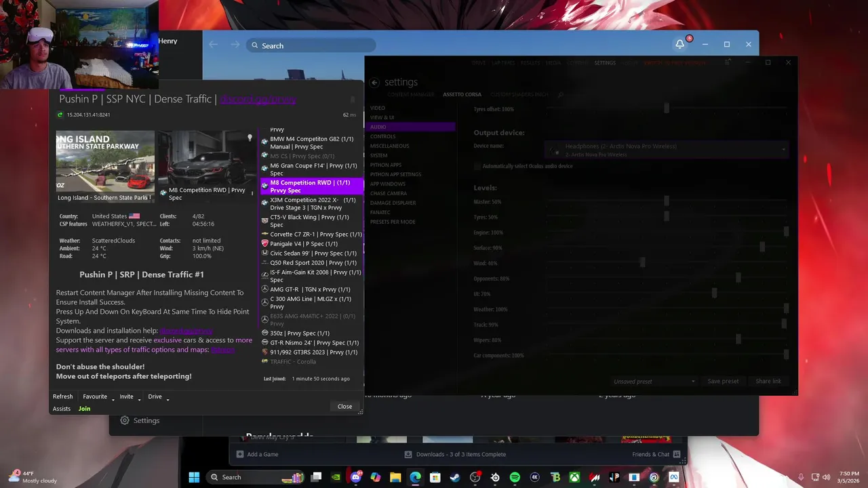Open the Copilot taskbar icon
This screenshot has width=868, height=488.
pyautogui.click(x=376, y=477)
